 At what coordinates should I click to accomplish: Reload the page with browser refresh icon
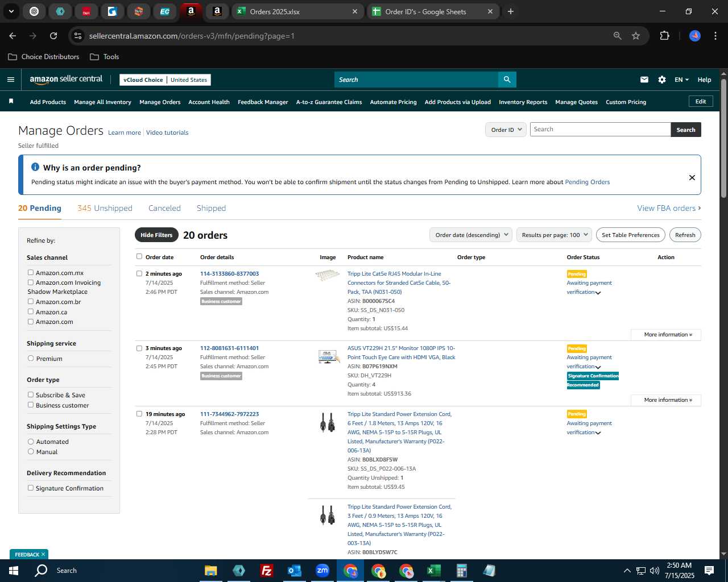click(53, 36)
